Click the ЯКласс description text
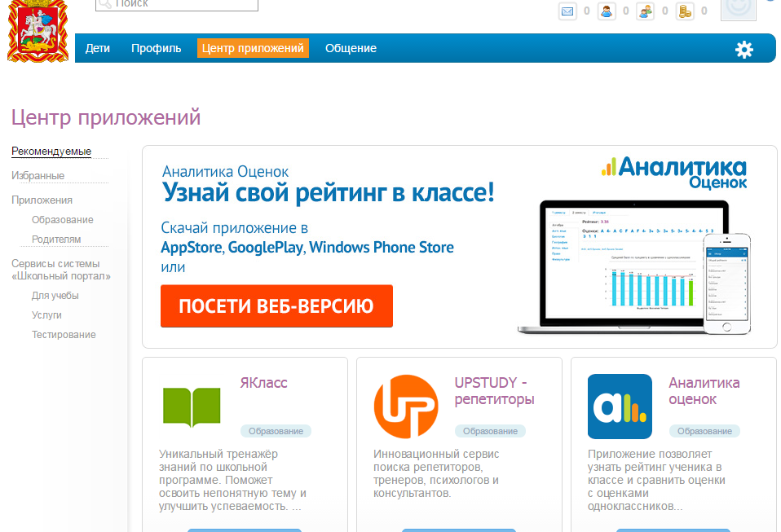This screenshot has width=781, height=532. [232, 480]
